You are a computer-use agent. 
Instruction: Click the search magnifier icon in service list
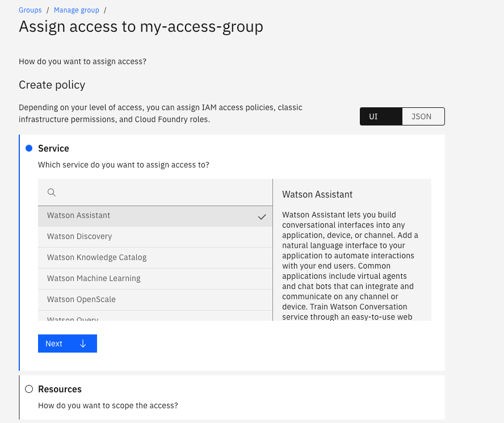point(52,192)
